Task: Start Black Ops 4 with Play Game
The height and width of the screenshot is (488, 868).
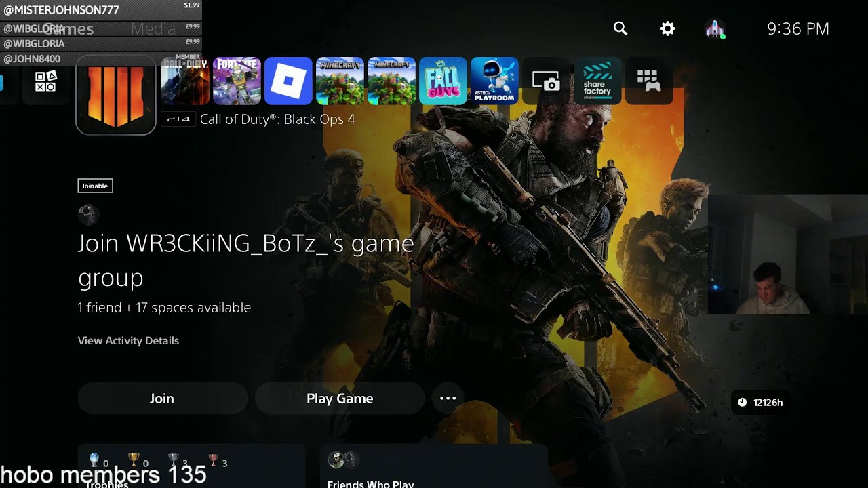Action: tap(340, 399)
